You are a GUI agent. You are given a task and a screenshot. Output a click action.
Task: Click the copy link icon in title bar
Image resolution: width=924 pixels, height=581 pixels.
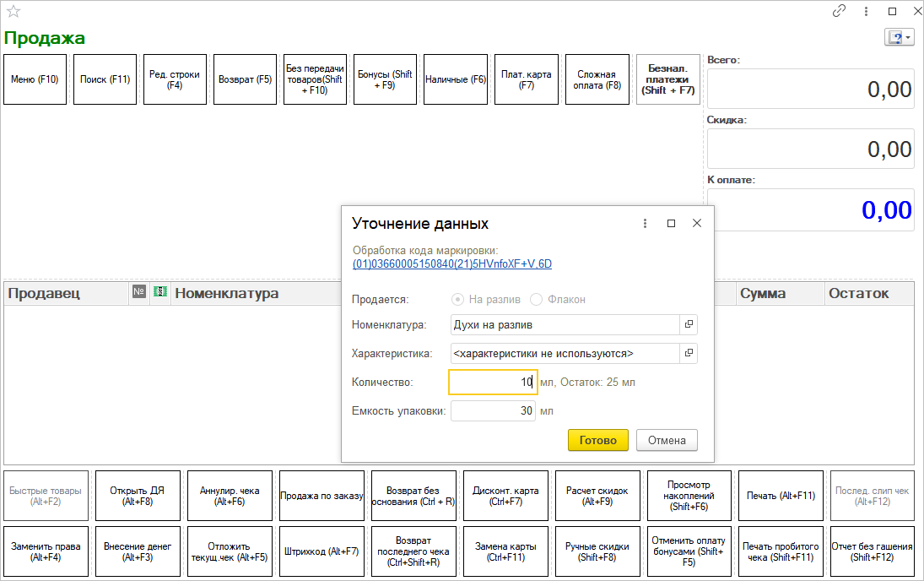[x=839, y=12]
